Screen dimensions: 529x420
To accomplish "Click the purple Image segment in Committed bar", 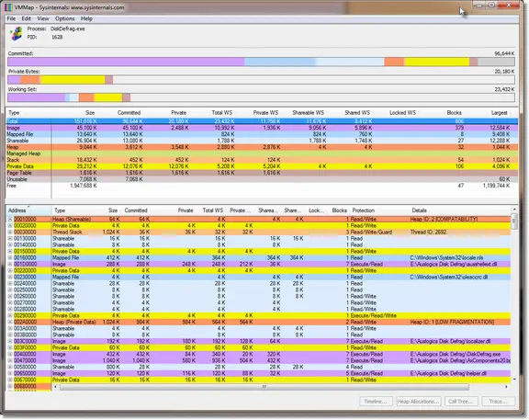I will coord(126,62).
